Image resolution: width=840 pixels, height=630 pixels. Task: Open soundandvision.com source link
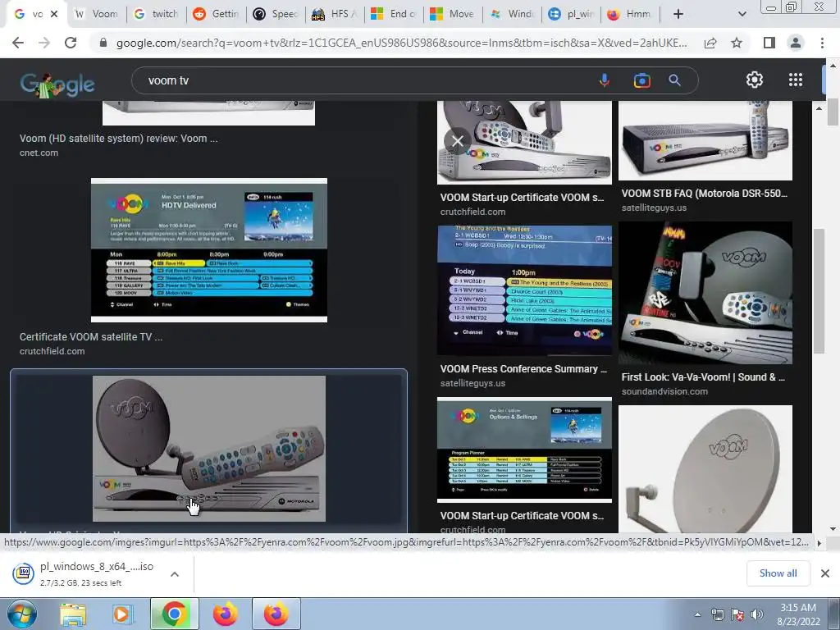(664, 391)
